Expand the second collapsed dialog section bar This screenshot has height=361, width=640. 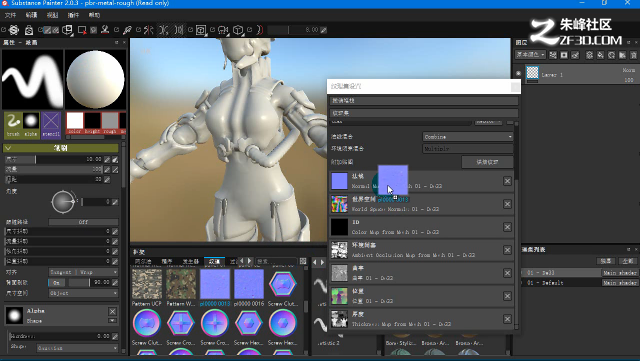(424, 113)
